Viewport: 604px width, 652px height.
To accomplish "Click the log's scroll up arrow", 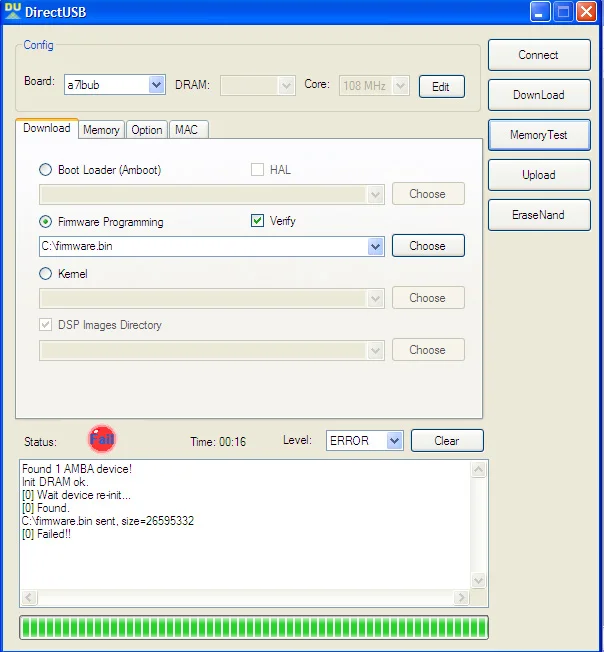I will (478, 469).
